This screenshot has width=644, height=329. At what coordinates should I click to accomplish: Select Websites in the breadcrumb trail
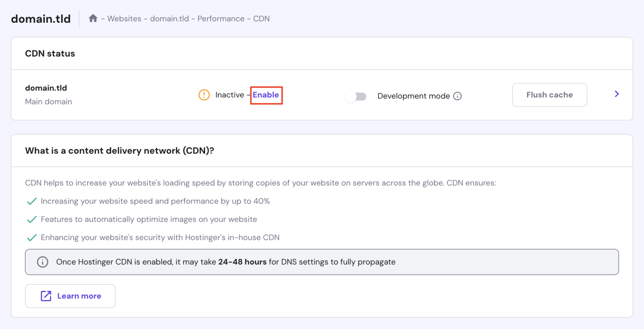coord(124,18)
